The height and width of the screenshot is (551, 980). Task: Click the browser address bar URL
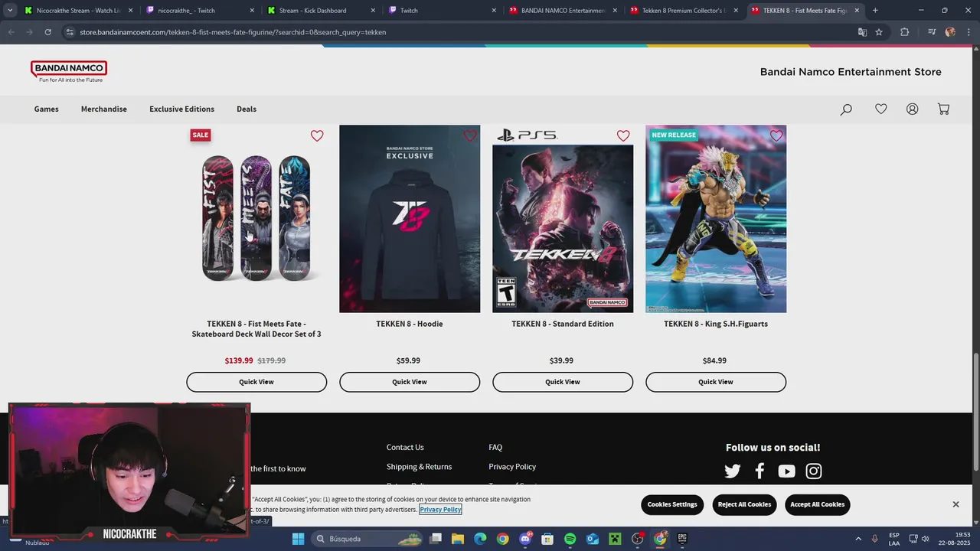(233, 32)
